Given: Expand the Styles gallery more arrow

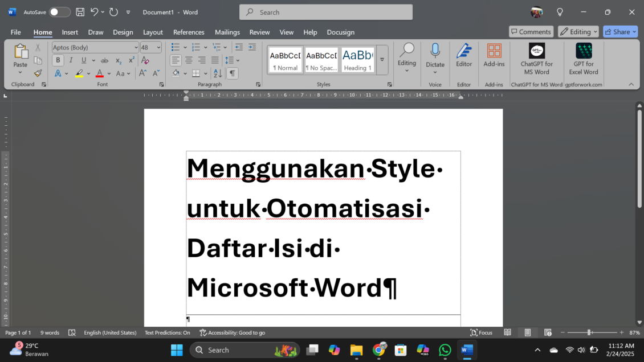Looking at the screenshot, I should coord(382,60).
